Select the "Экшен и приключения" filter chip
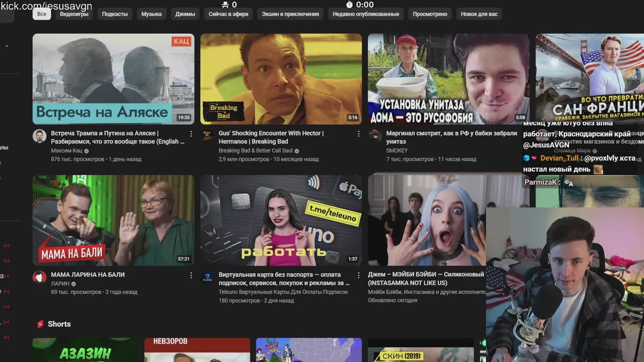Viewport: 644px width, 362px height. tap(290, 14)
